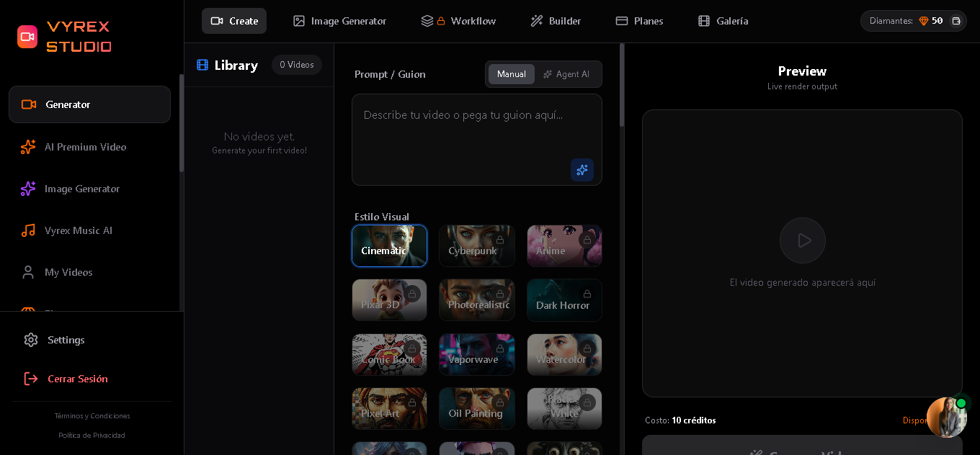The image size is (980, 455).
Task: Open the Image Generator top tab
Action: point(339,21)
